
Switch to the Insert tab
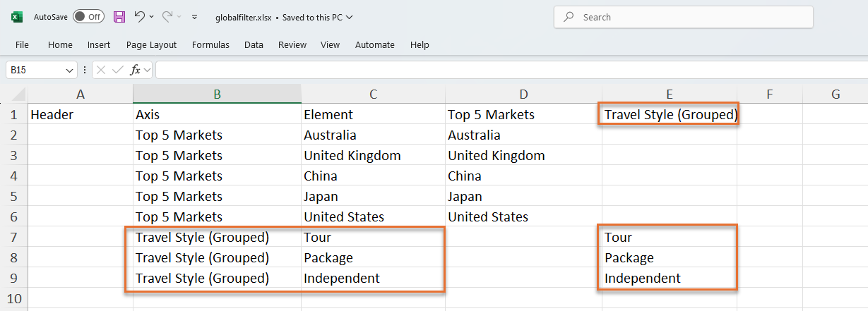99,44
